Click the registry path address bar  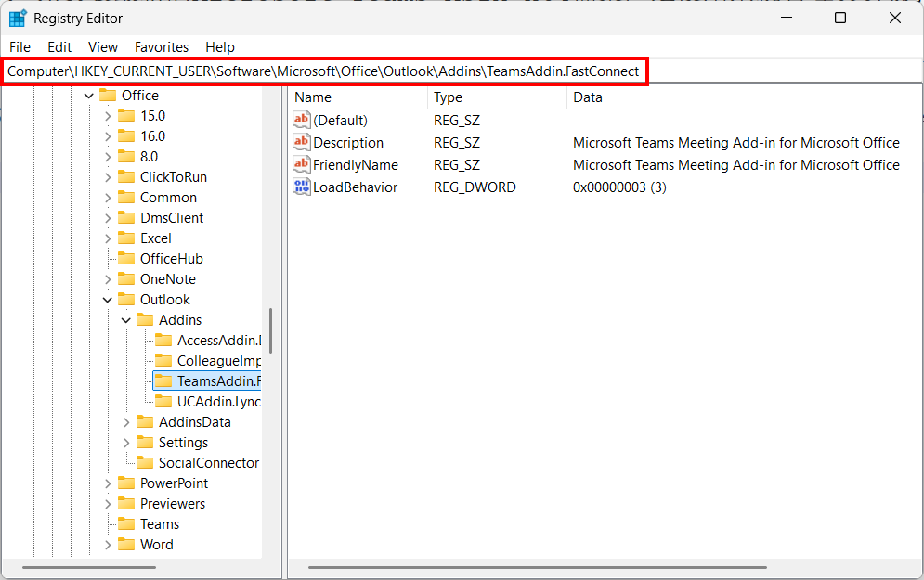pos(323,71)
